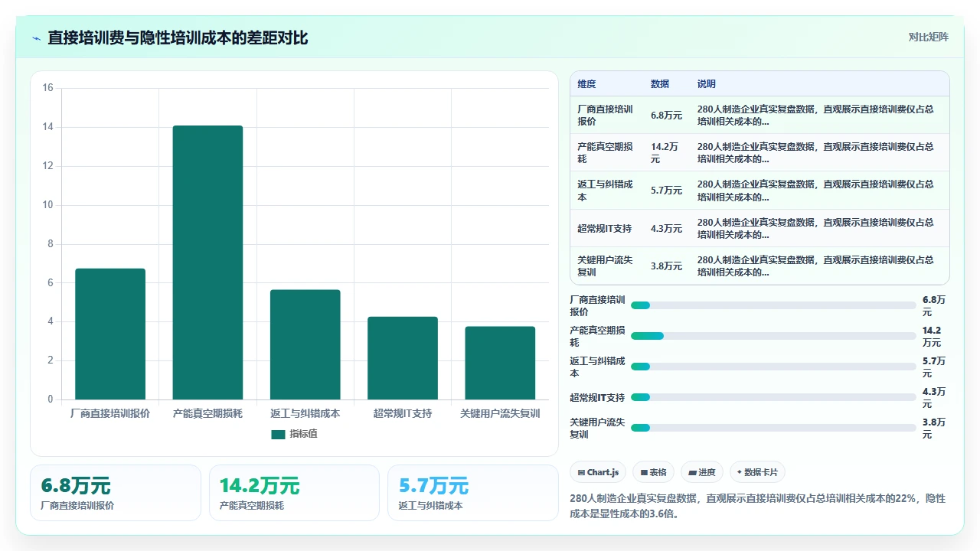The width and height of the screenshot is (980, 551).
Task: Click the 关键用户流失复训 progress bar
Action: tap(773, 428)
